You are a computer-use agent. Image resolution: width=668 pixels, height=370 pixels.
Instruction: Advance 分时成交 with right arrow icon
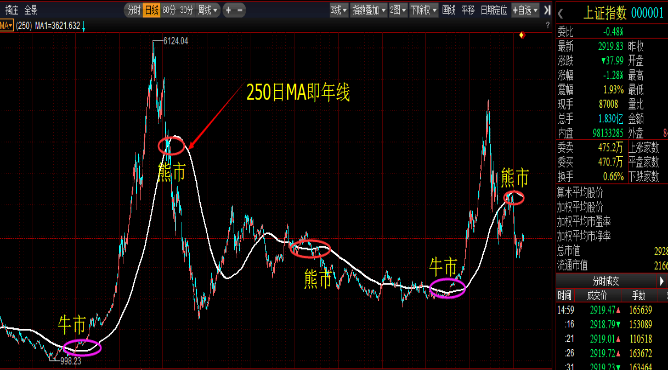pos(661,281)
